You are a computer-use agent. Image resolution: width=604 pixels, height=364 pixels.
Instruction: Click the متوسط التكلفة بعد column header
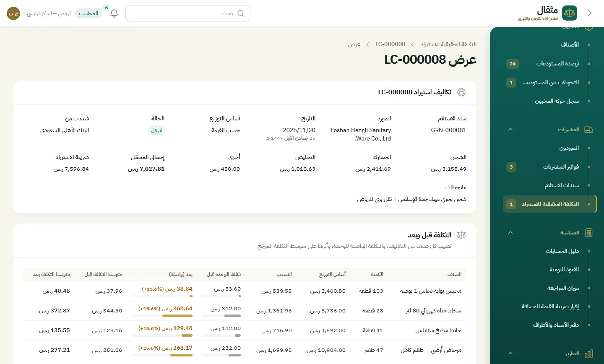(52, 274)
